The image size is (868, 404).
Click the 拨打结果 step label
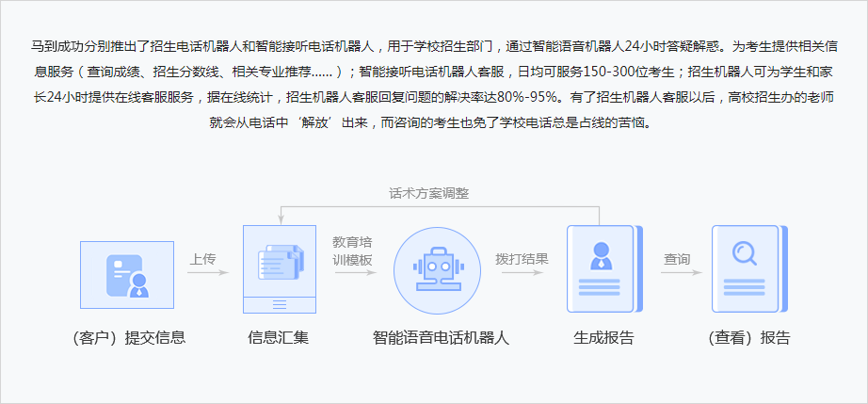522,258
